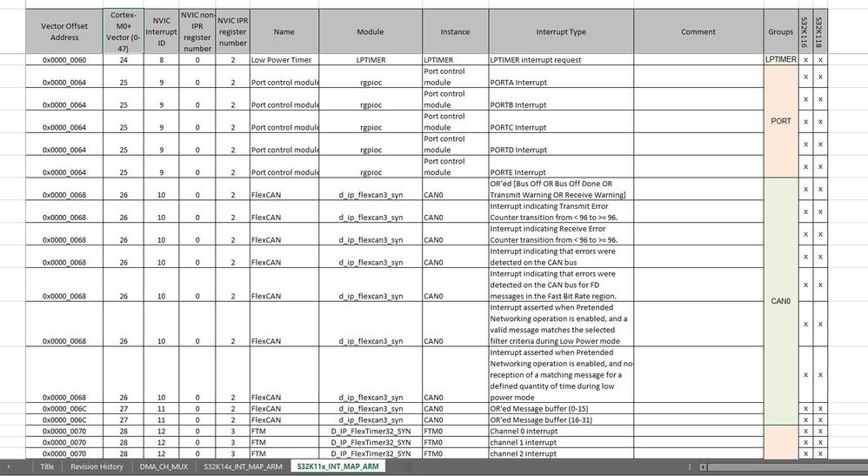This screenshot has width=868, height=476.
Task: Select the Cortex-M0+ Vector (0-47) header cell
Action: tap(124, 31)
